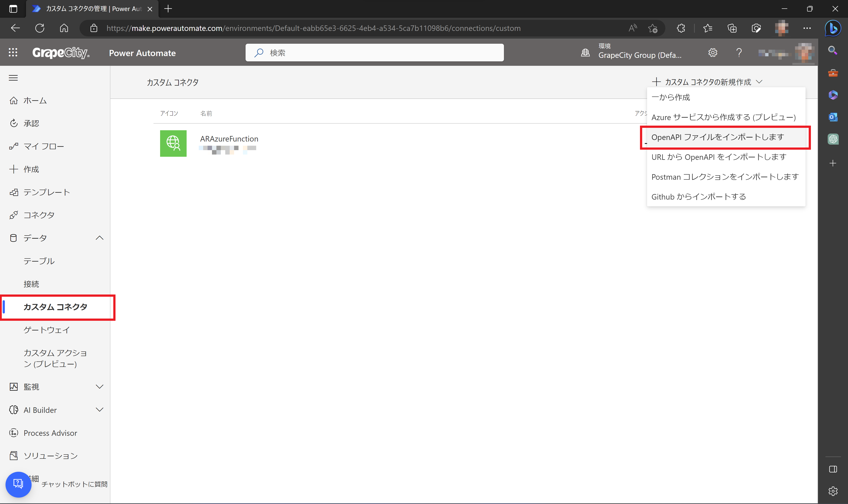The width and height of the screenshot is (848, 504).
Task: Refresh the browser page
Action: [x=40, y=28]
